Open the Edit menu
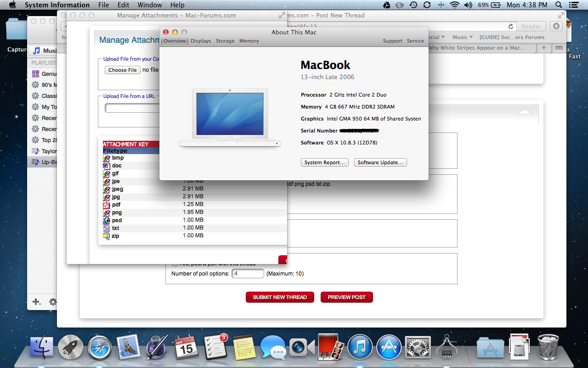 point(123,5)
